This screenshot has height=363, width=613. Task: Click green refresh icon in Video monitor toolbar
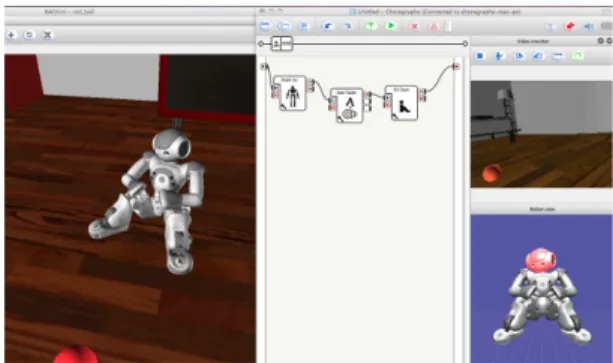[x=577, y=56]
